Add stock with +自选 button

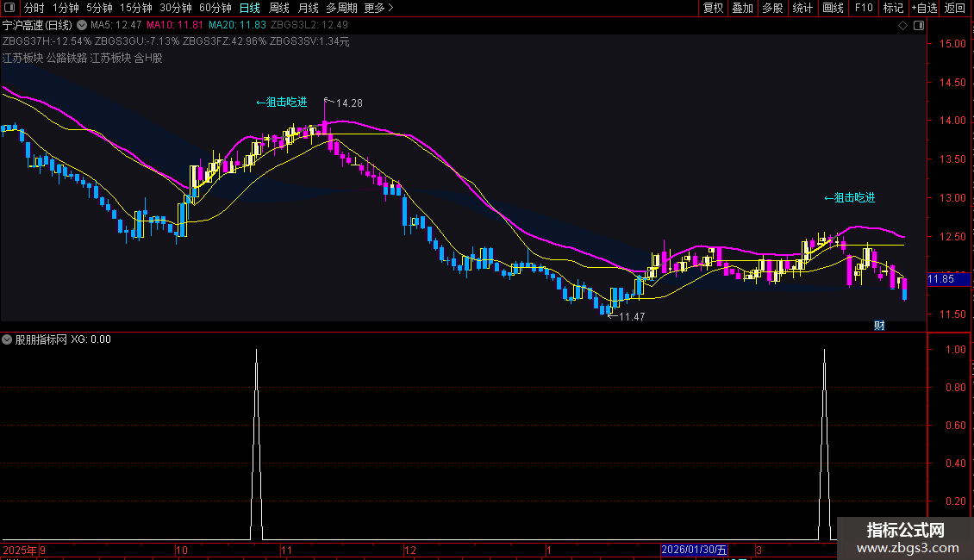click(x=924, y=8)
